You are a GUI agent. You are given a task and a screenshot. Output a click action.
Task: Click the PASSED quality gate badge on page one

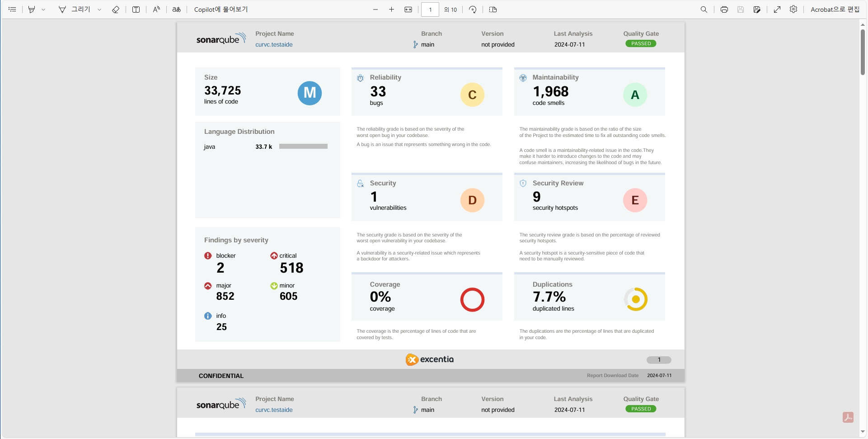click(x=641, y=44)
